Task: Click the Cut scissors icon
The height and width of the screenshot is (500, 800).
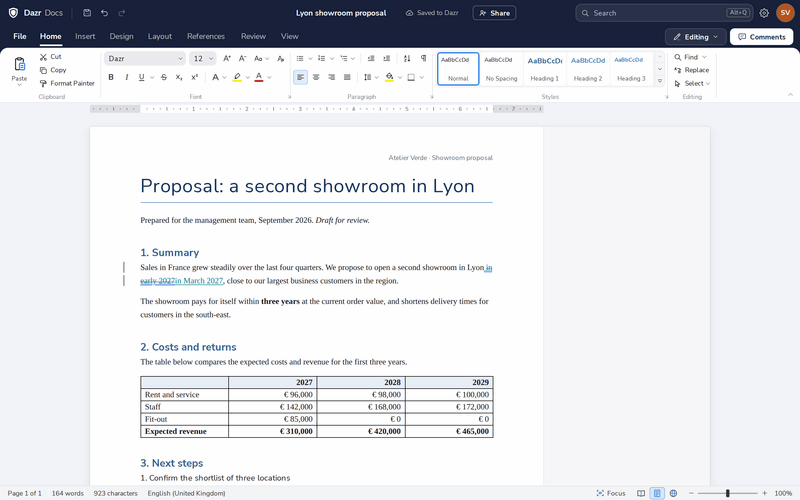Action: coord(43,57)
